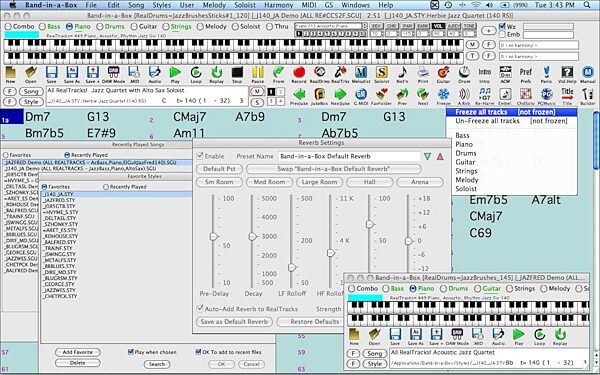Open the Styles menu in the menu bar

(x=161, y=5)
